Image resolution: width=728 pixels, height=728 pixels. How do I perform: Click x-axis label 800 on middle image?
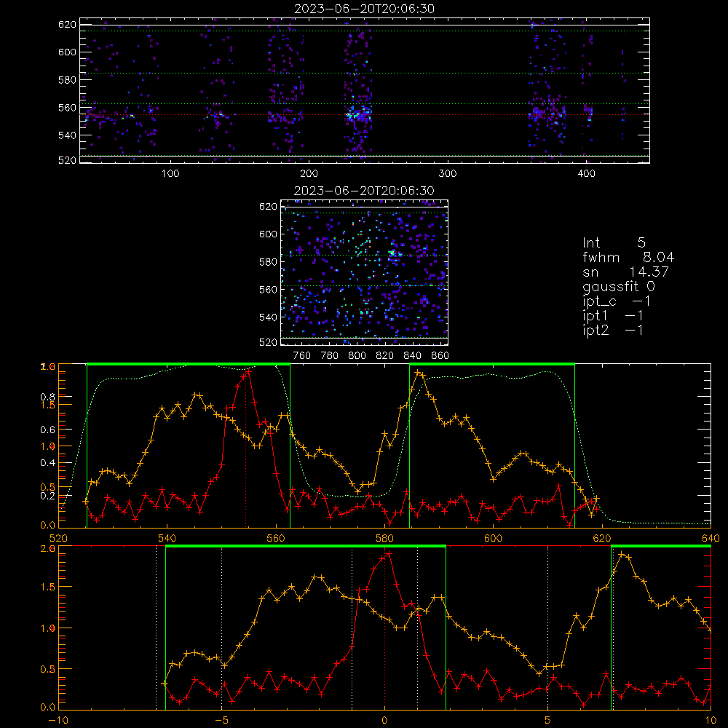(x=357, y=356)
